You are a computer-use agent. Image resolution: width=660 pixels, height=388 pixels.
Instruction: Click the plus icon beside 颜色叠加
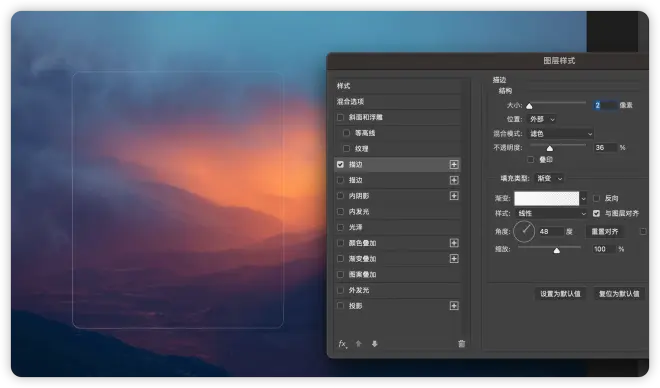click(454, 243)
